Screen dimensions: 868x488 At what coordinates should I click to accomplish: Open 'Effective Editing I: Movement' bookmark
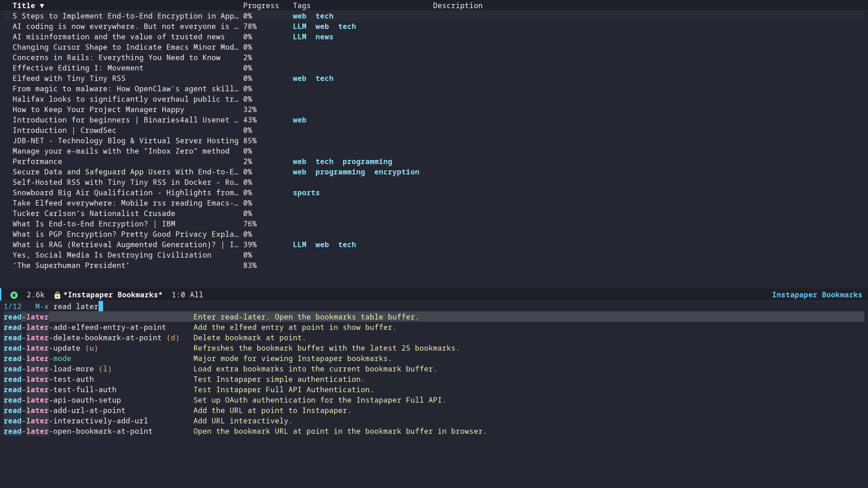coord(78,68)
